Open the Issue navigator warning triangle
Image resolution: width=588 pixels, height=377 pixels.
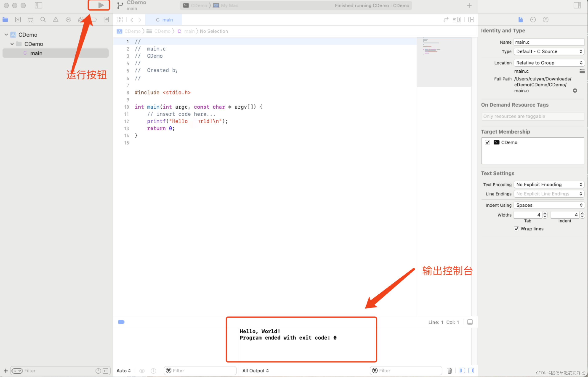56,20
